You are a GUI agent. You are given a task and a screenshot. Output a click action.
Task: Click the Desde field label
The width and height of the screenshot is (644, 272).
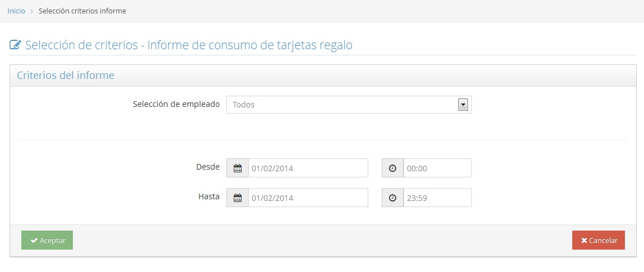tap(207, 167)
